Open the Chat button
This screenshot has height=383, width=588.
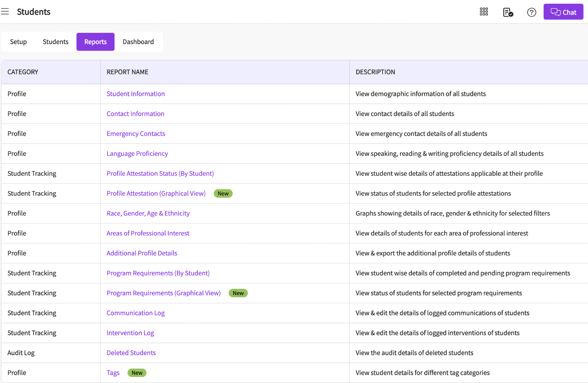[563, 12]
